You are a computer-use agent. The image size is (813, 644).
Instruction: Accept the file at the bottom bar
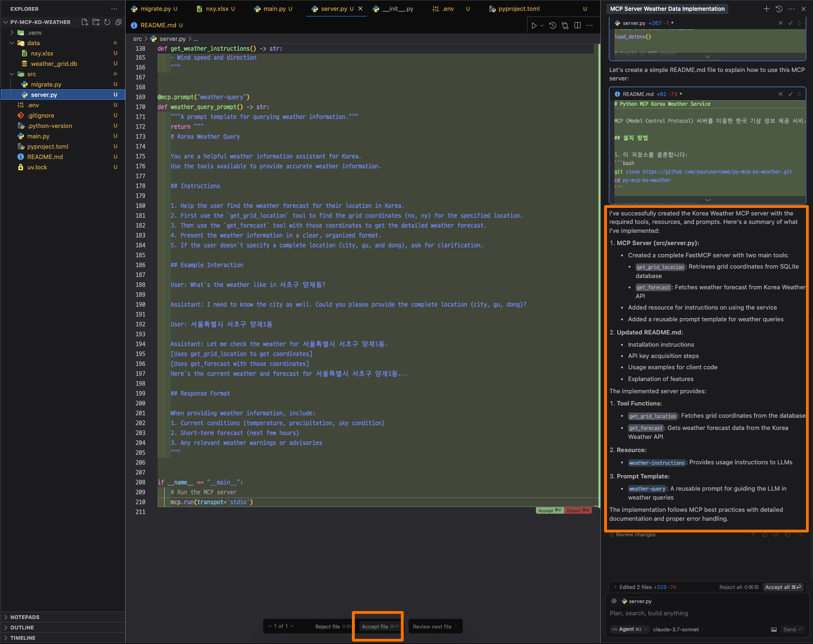380,627
